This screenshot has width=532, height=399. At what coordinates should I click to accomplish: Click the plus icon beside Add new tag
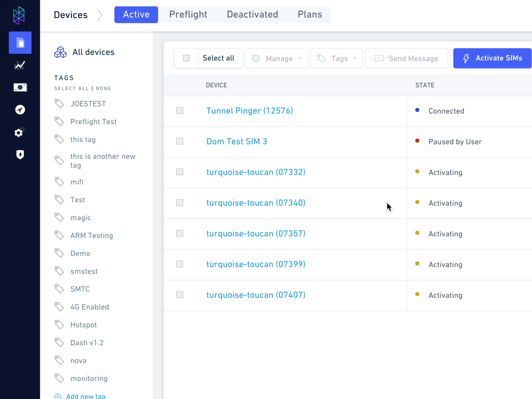[x=58, y=396]
